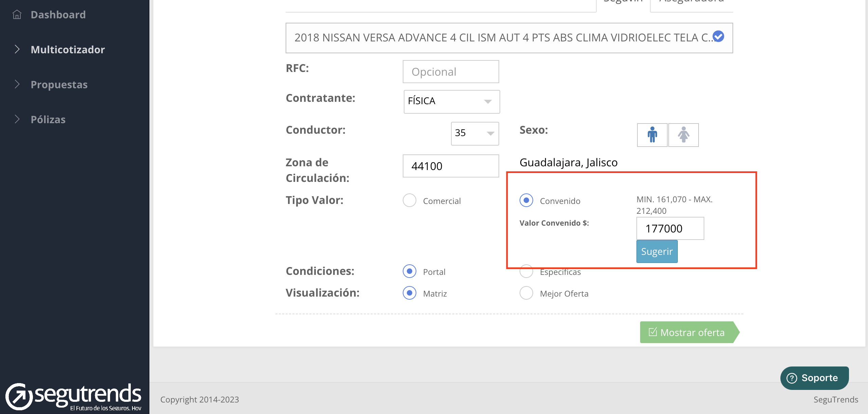Select the Comercial value type
Screen dimensions: 868x414
(x=410, y=200)
